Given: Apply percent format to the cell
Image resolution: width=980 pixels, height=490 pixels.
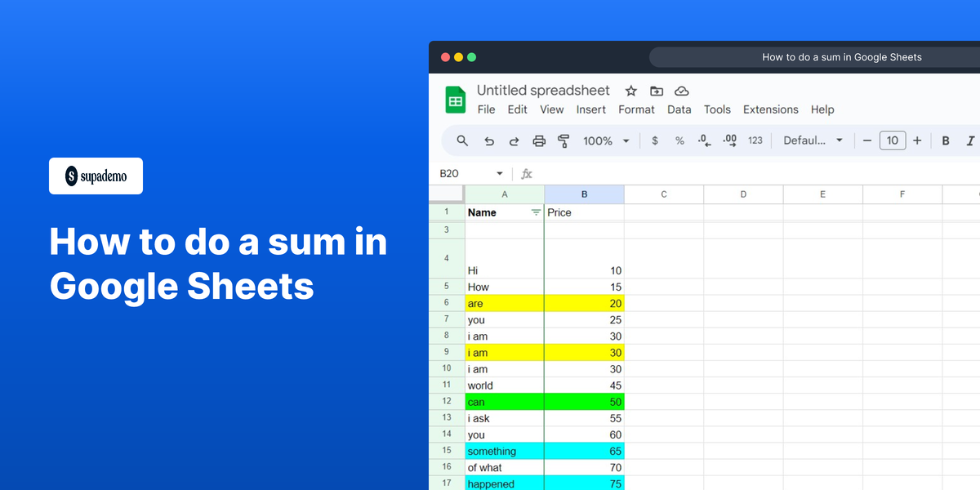Looking at the screenshot, I should coord(679,140).
